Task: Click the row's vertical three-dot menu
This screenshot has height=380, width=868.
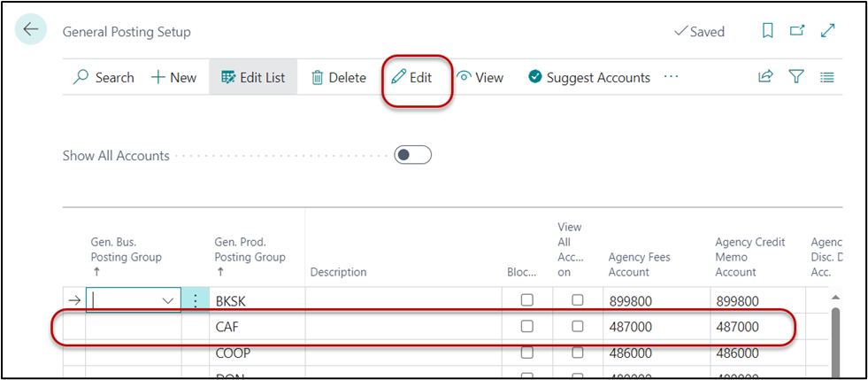Action: coord(196,301)
